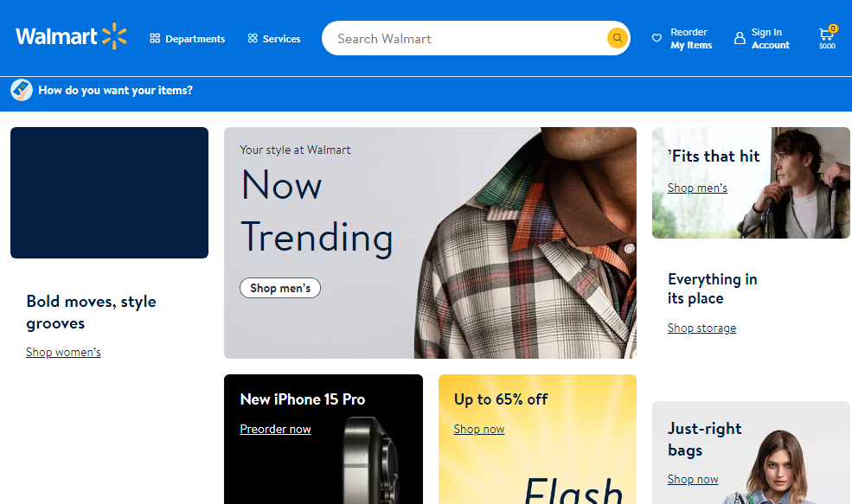Click the 'Now Trending' headline text
The width and height of the screenshot is (852, 504).
(317, 211)
